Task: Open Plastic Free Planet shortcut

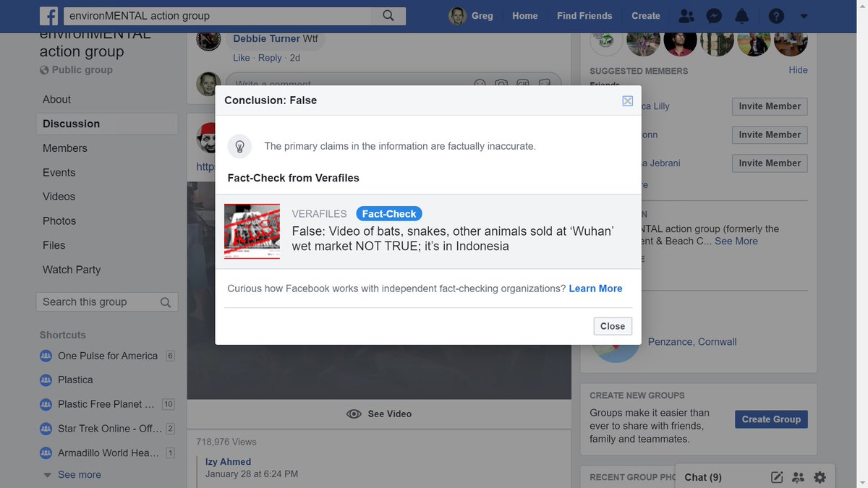Action: click(x=106, y=404)
